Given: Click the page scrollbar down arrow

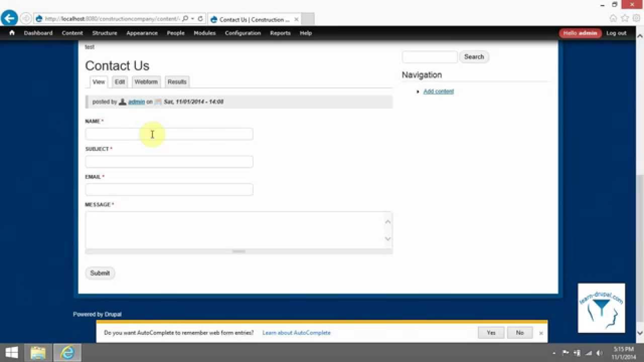Looking at the screenshot, I should (x=640, y=333).
